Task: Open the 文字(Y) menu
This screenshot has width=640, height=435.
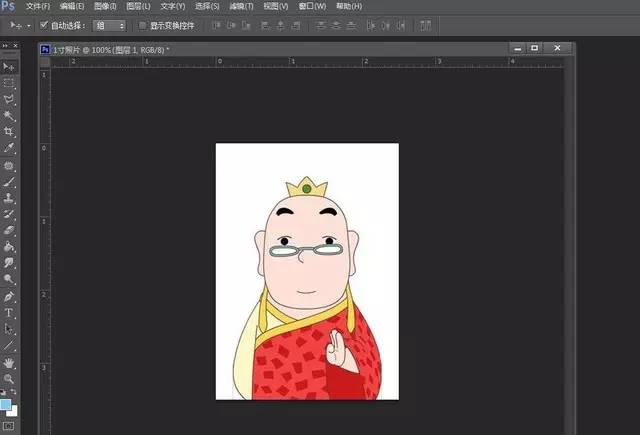Action: [x=172, y=6]
